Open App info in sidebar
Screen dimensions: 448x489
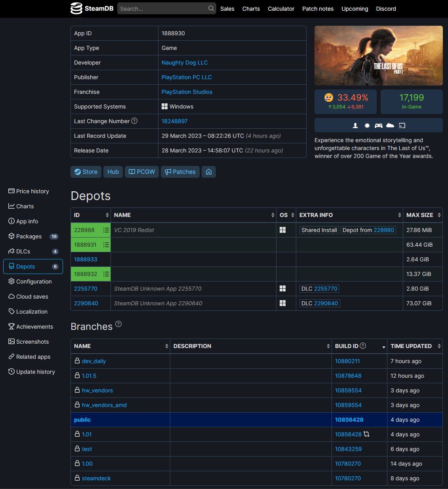[x=33, y=221]
